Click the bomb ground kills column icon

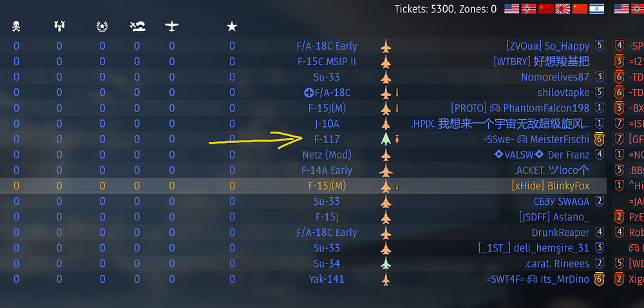(x=59, y=26)
